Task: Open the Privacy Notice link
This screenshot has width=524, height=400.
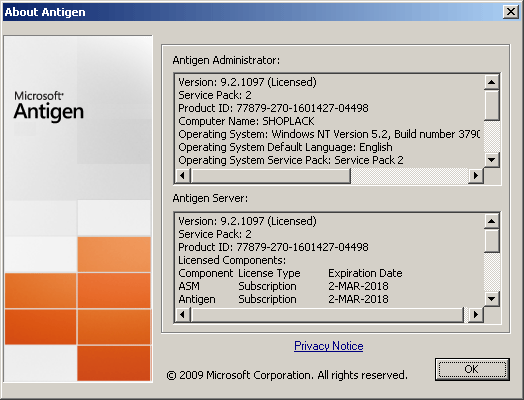Action: [x=329, y=346]
